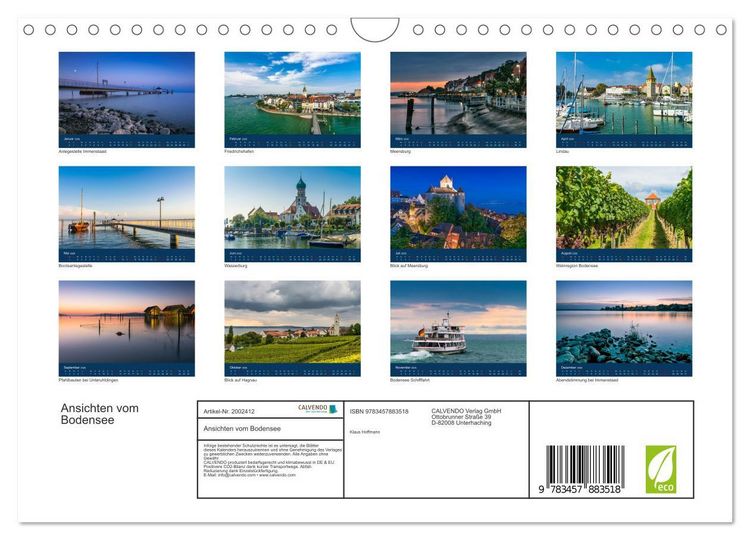Viewport: 750px width, 540px height.
Task: Click the 'CALVENDO Verlag GmbH' address line
Action: point(466,411)
